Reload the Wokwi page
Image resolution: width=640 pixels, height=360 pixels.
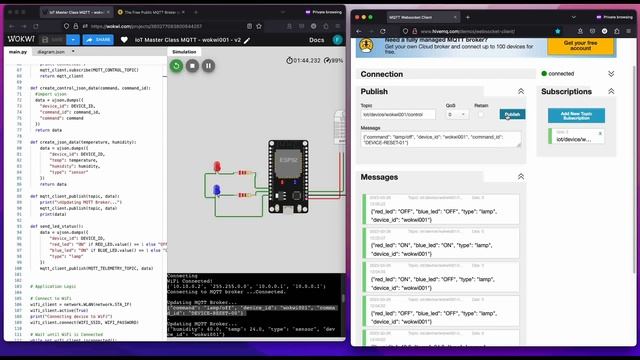(36, 26)
